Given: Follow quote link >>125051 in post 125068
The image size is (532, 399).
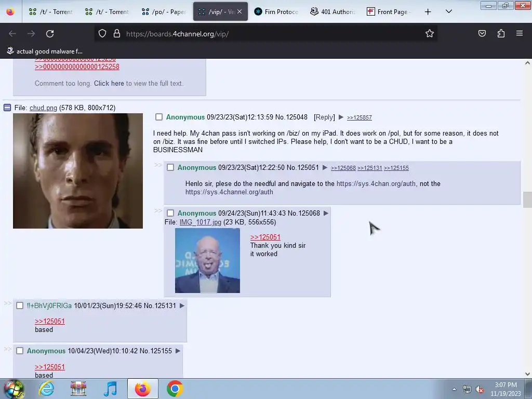Looking at the screenshot, I should point(265,237).
